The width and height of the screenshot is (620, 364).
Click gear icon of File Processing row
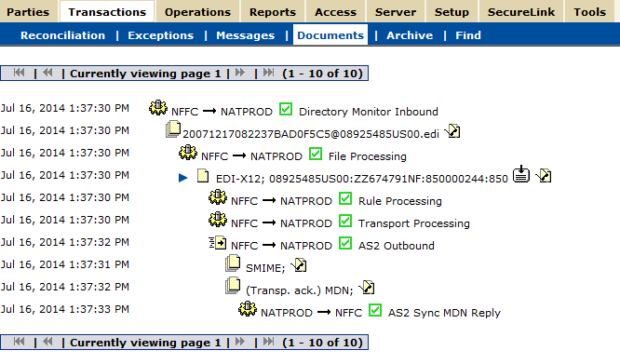(188, 152)
